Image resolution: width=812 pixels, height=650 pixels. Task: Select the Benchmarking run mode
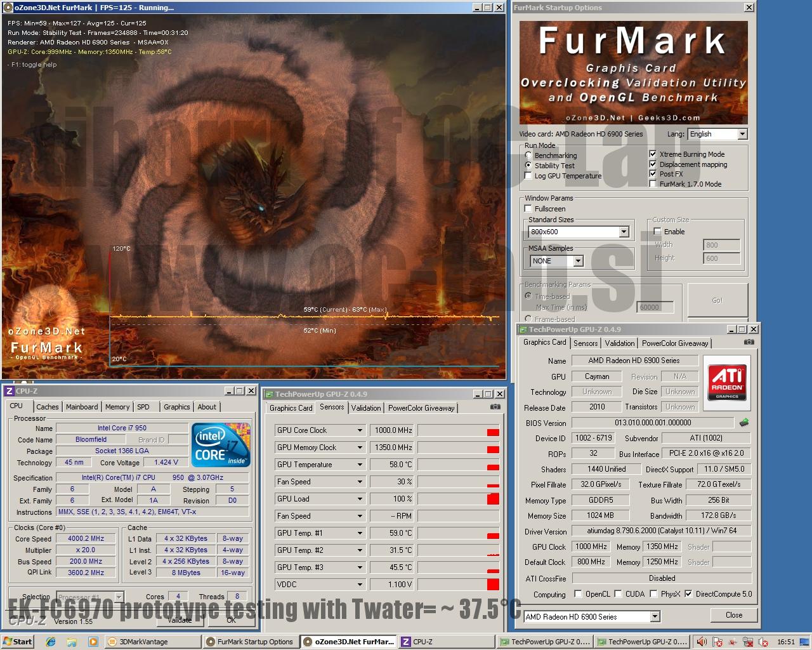pos(528,156)
